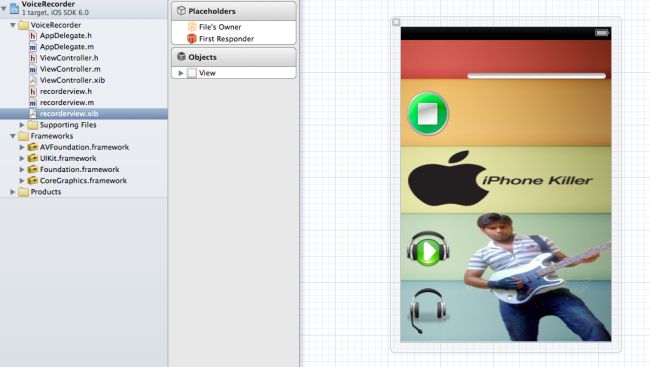
Task: Expand the AVFoundation.framework item
Action: [22, 147]
